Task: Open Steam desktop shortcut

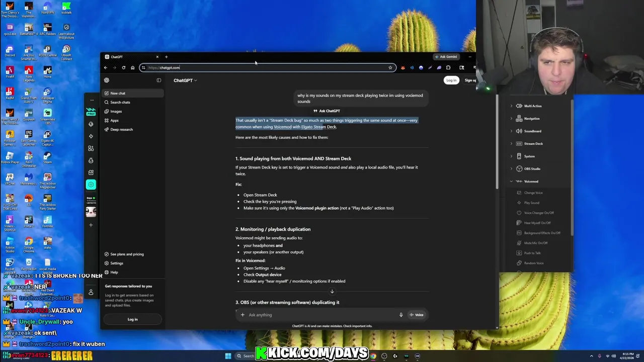Action: [x=47, y=157]
